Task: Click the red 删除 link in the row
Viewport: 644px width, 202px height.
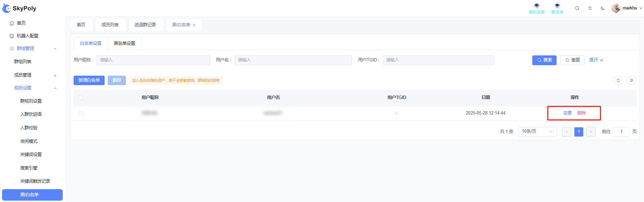Action: coord(582,113)
